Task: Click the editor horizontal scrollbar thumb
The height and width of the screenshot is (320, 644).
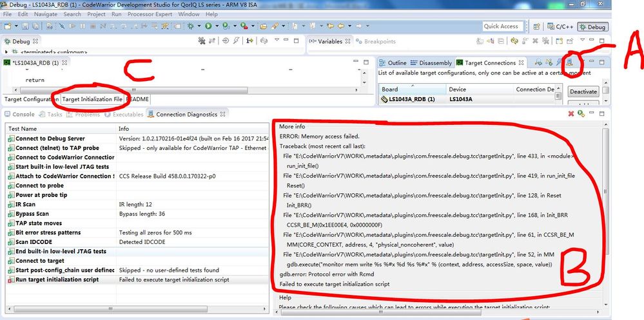Action: coord(133,90)
